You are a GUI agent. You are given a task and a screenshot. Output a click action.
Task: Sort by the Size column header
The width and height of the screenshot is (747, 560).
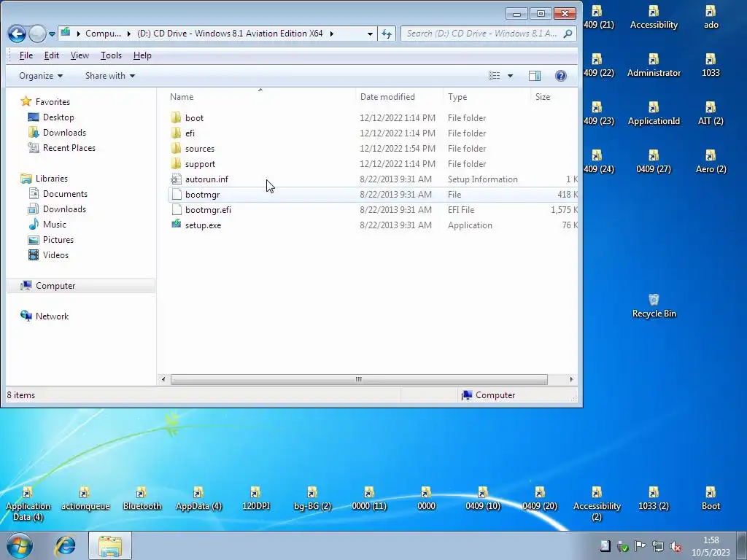tap(554, 97)
